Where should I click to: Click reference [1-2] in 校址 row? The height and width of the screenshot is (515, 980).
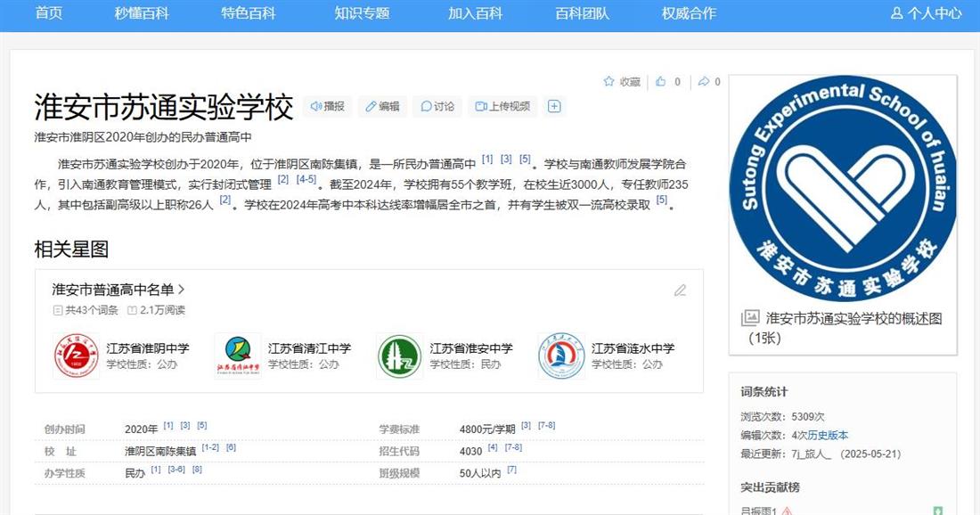click(x=210, y=447)
